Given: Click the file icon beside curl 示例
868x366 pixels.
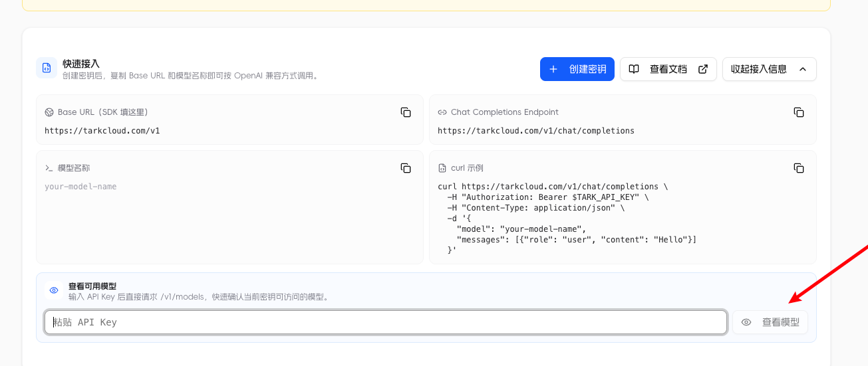Looking at the screenshot, I should point(442,168).
